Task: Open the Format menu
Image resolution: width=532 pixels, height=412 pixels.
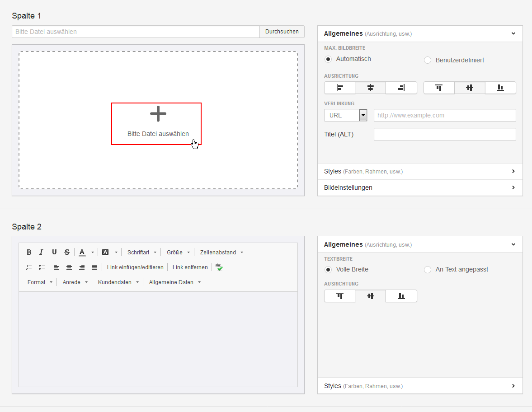Action: click(x=40, y=282)
